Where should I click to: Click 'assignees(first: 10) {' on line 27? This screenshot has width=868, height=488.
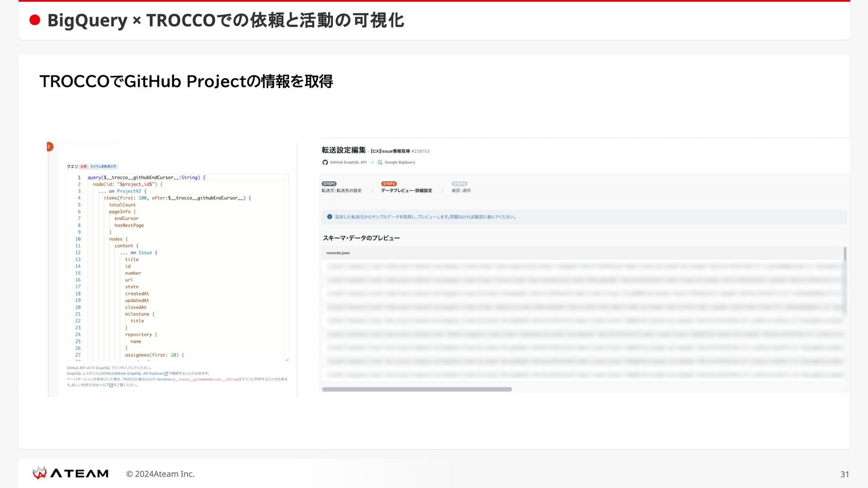pyautogui.click(x=155, y=355)
